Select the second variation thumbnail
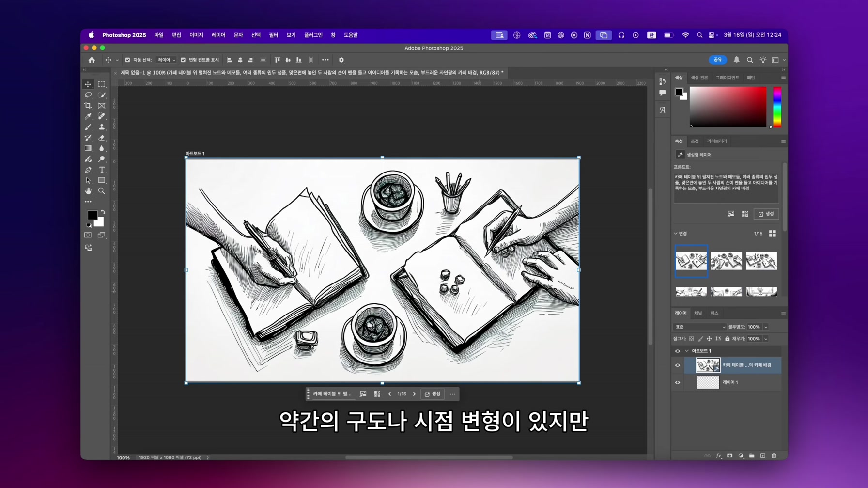This screenshot has height=488, width=868. [727, 261]
